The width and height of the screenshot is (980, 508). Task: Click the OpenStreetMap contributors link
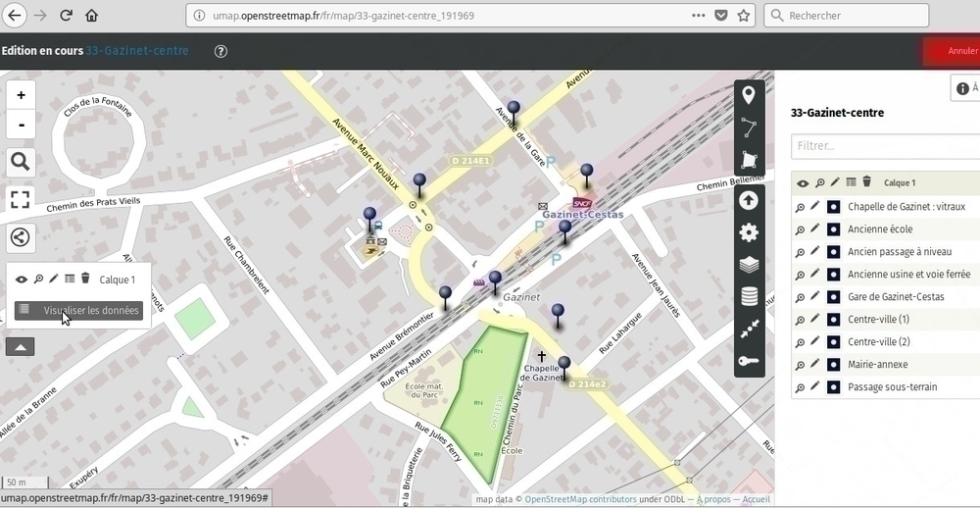click(x=579, y=499)
